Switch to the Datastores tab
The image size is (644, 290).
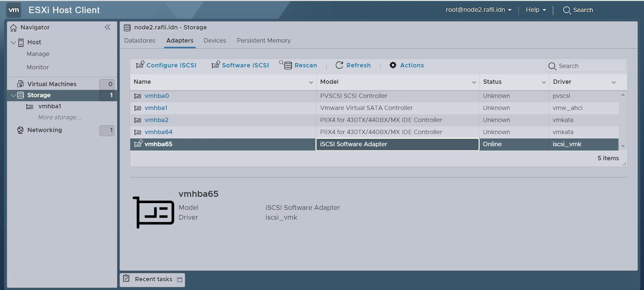point(140,41)
